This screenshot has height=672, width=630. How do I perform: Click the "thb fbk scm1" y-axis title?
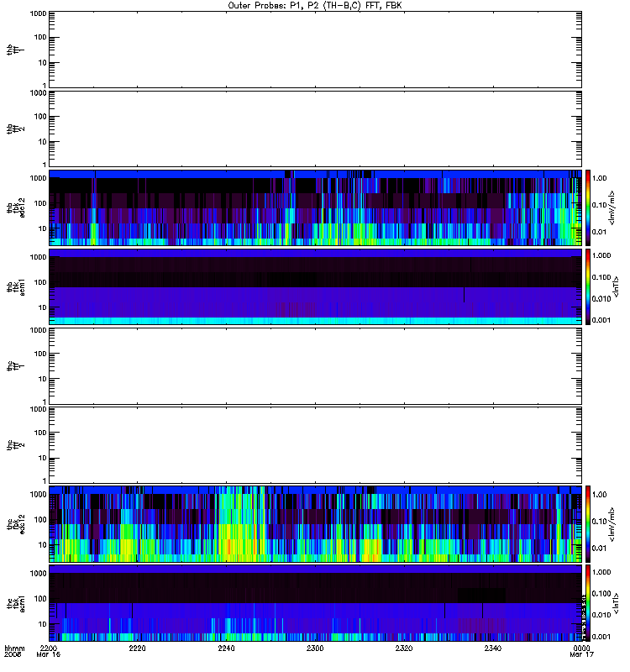pos(15,286)
